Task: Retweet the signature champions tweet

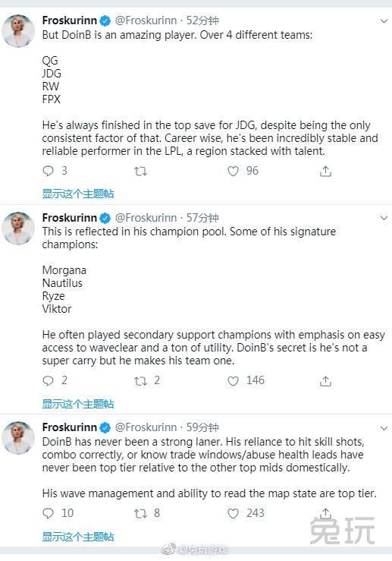Action: click(140, 381)
